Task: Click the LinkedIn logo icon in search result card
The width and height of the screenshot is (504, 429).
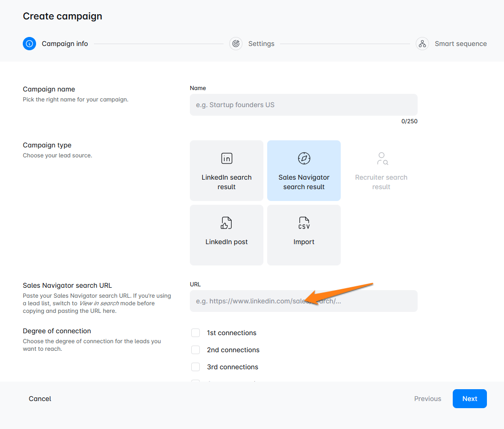Action: (226, 158)
